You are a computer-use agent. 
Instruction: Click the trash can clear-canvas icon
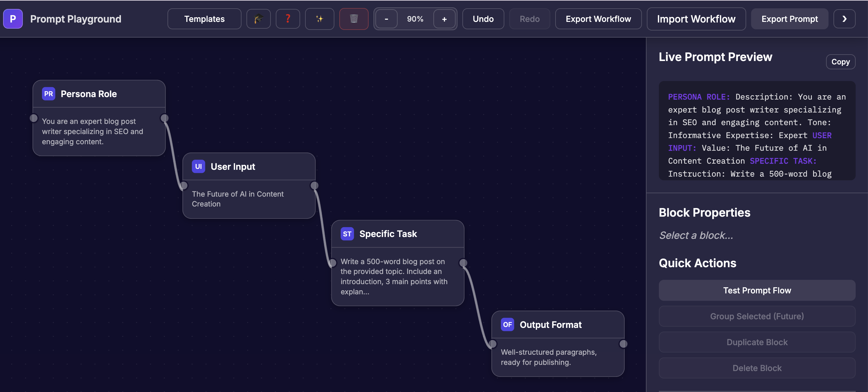click(x=354, y=19)
